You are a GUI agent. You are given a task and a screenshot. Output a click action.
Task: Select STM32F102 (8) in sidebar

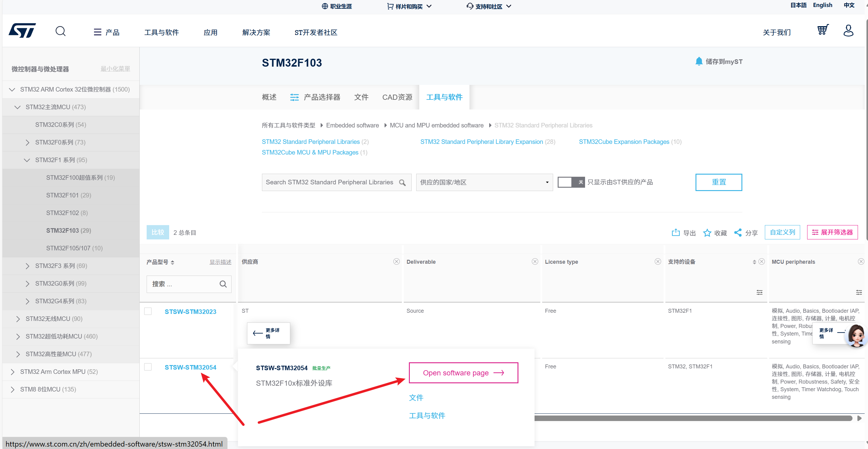(67, 213)
